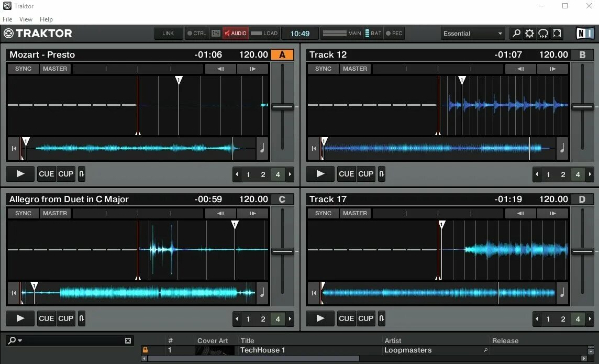Image resolution: width=599 pixels, height=364 pixels.
Task: Nudge Deck B tempo bend backward
Action: pos(520,69)
